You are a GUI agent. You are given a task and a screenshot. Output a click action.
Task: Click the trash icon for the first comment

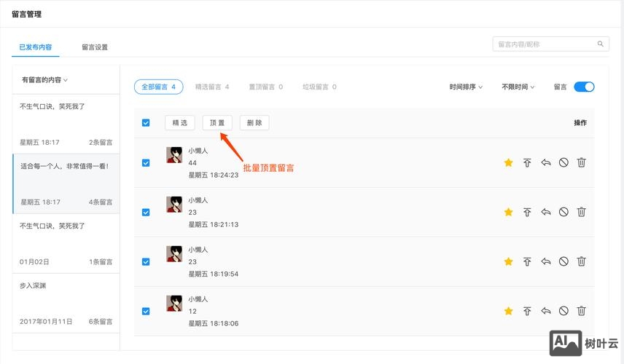581,162
